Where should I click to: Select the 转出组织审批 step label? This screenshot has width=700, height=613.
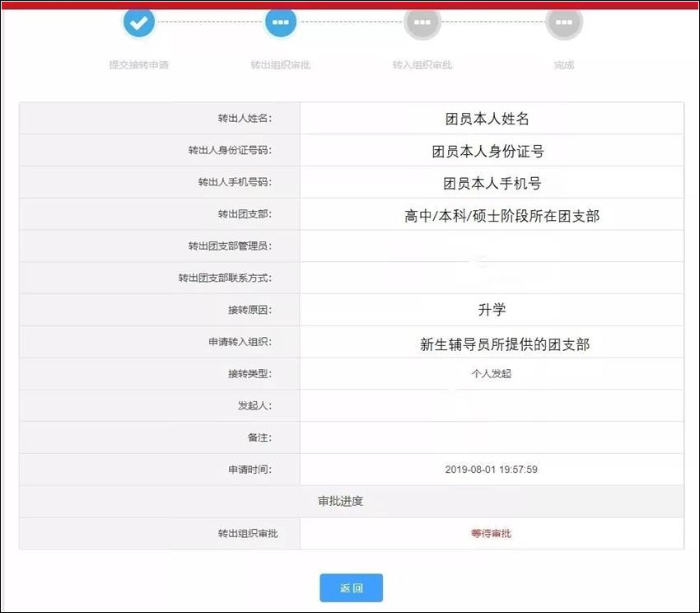[281, 65]
